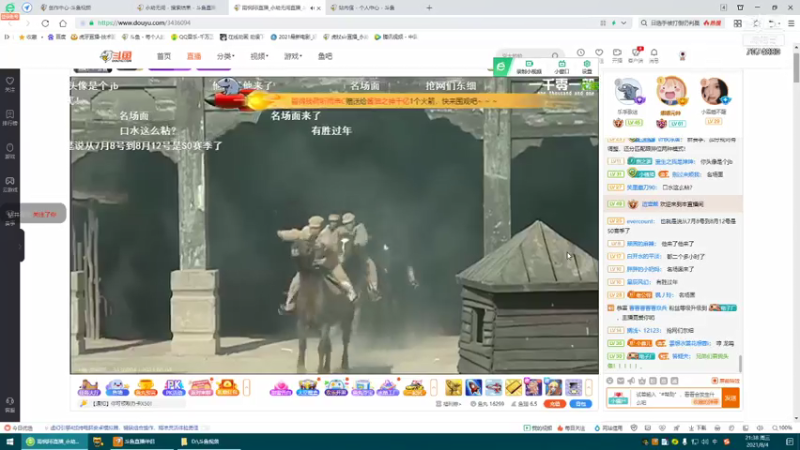Open the 鱼吧 nav tab
The image size is (800, 450).
[x=325, y=56]
